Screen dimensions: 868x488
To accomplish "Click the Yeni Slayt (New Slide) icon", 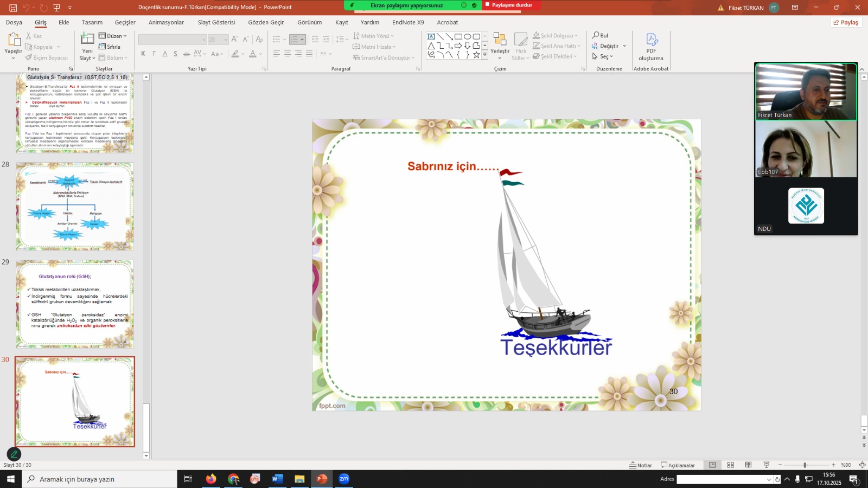I will (x=87, y=39).
